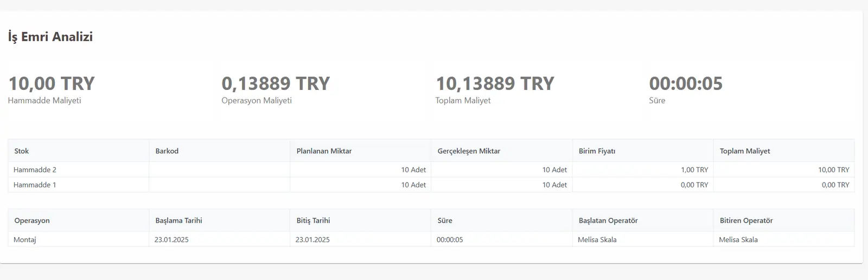Select the Montaj operation row
Image resolution: width=868 pixels, height=280 pixels.
coord(431,239)
